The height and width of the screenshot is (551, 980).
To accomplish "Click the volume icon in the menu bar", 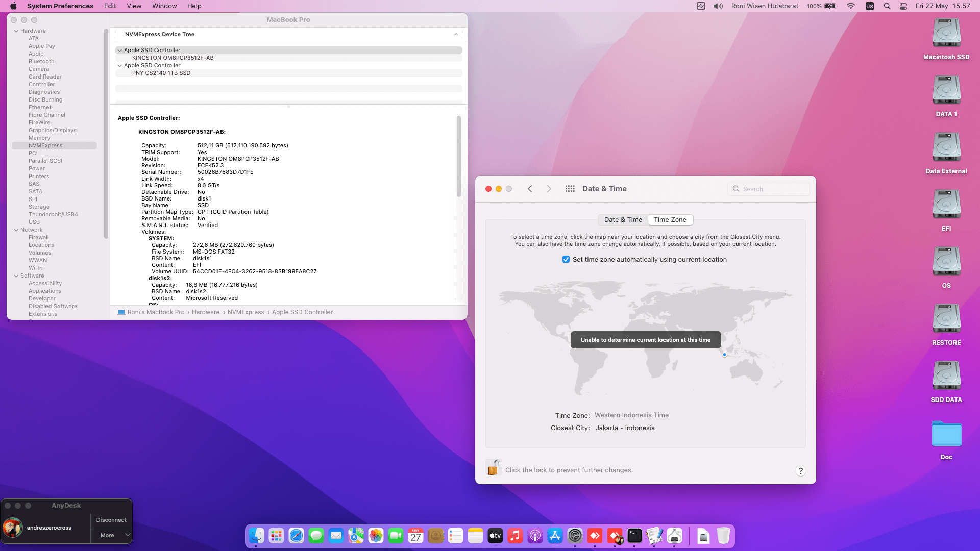I will coord(718,6).
